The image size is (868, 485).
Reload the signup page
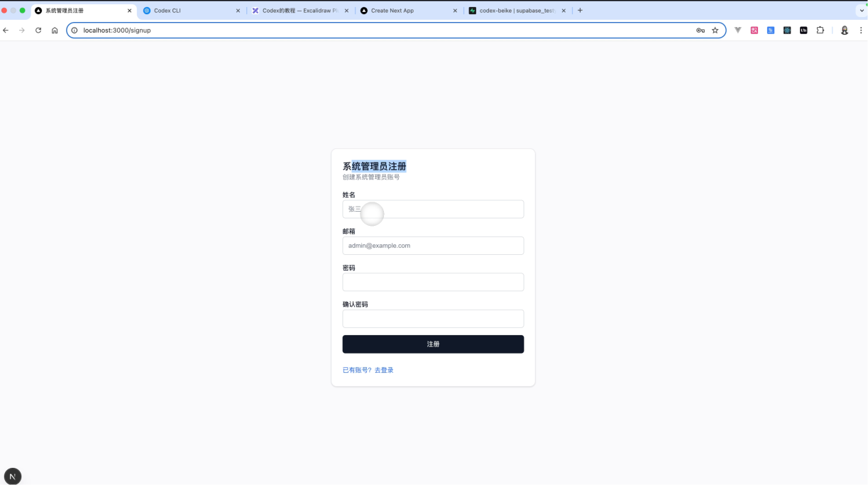click(x=38, y=31)
